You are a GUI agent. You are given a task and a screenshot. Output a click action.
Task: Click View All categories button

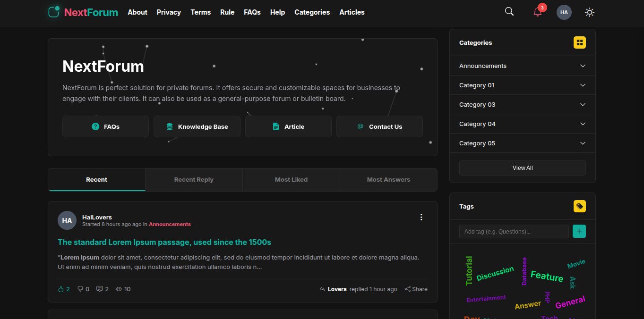point(522,168)
